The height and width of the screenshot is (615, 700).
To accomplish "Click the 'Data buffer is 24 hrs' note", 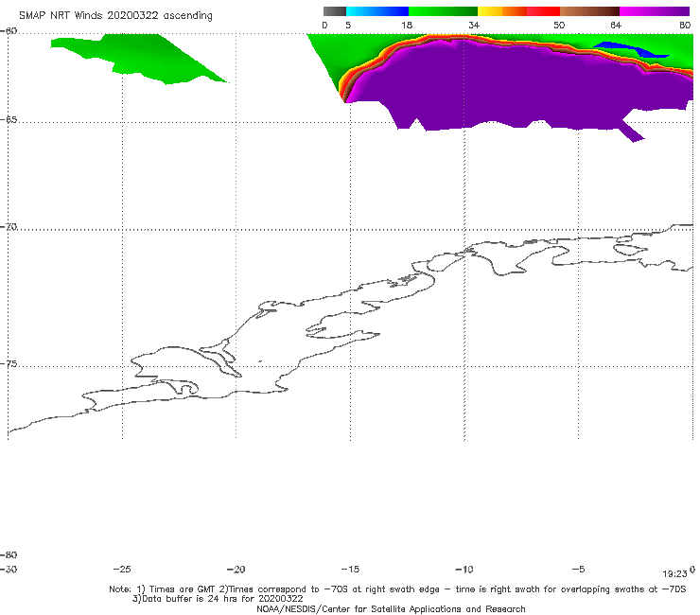I will click(218, 599).
